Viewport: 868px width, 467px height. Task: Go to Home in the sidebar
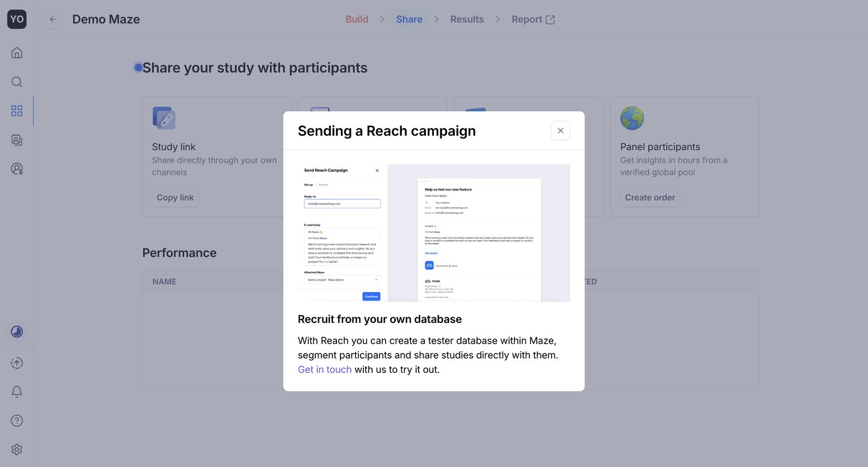(x=17, y=53)
